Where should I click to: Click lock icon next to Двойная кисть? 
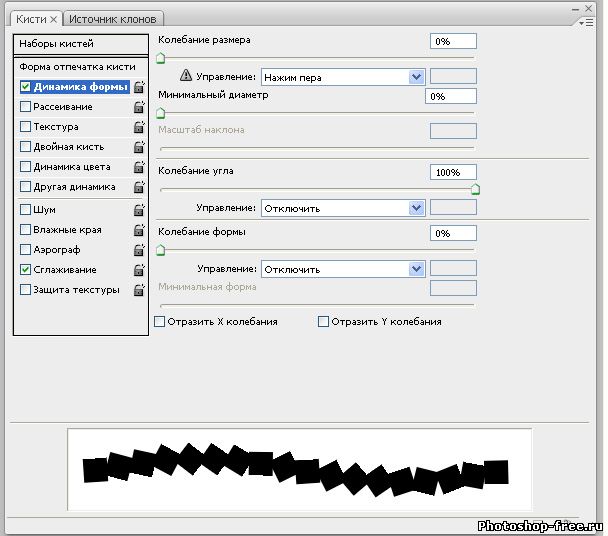pyautogui.click(x=139, y=147)
